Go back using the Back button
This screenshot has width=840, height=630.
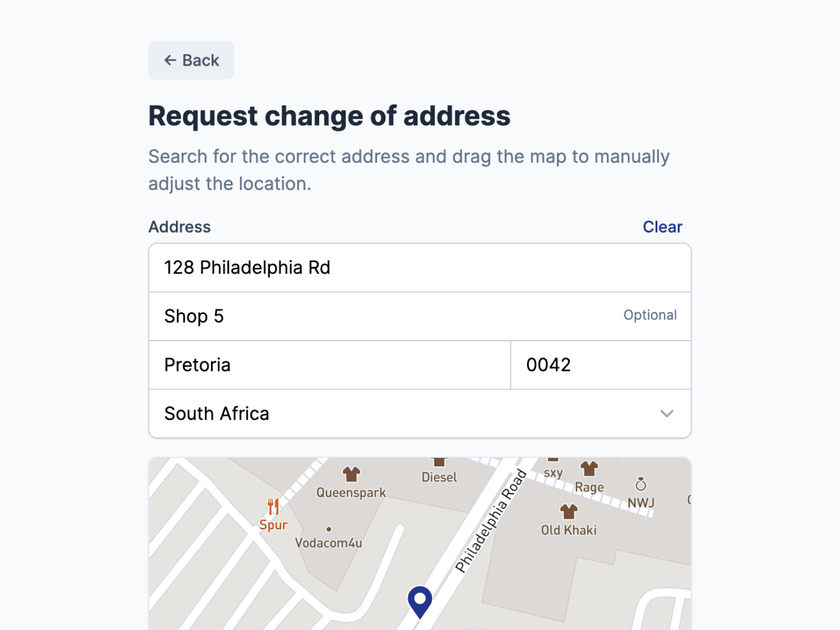tap(191, 60)
